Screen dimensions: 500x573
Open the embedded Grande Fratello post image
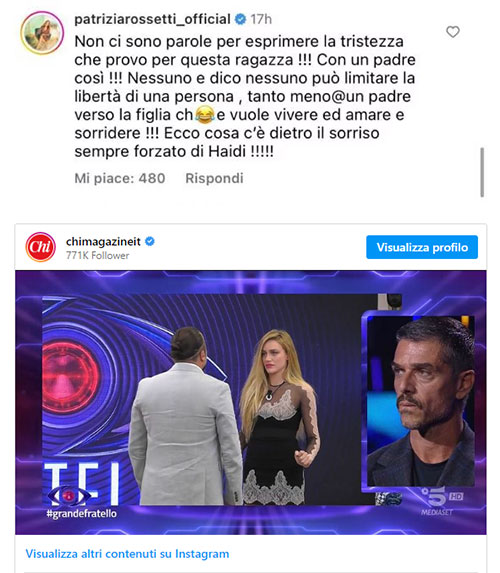click(251, 402)
